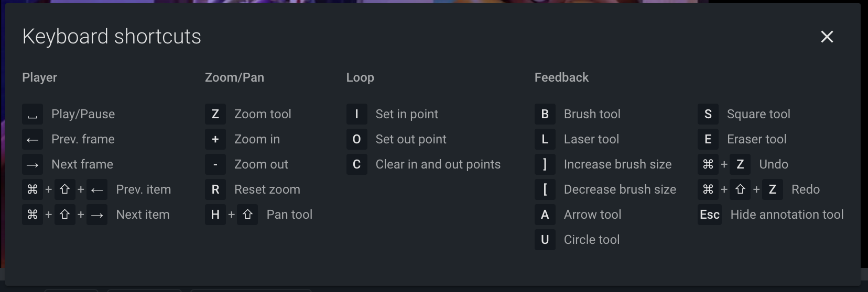Click the C key for Clear in and out points

pos(356,164)
